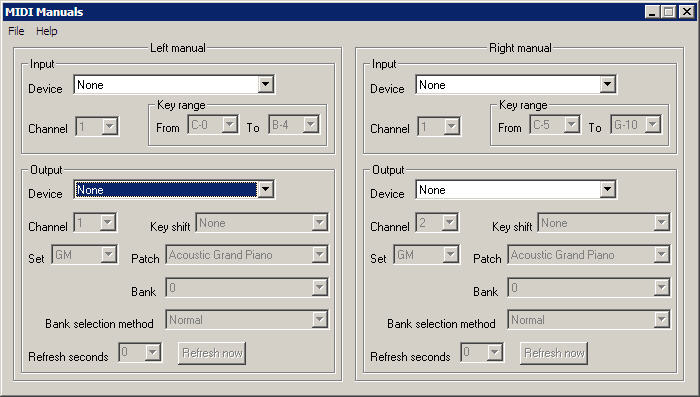Open Left manual Bank dropdown
Screen dimensions: 700x397
click(247, 288)
